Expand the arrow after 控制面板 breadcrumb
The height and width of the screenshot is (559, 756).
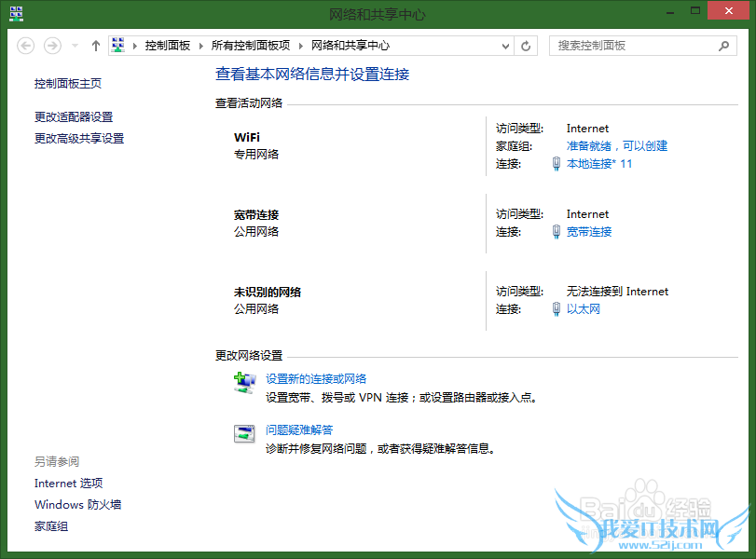tap(201, 46)
